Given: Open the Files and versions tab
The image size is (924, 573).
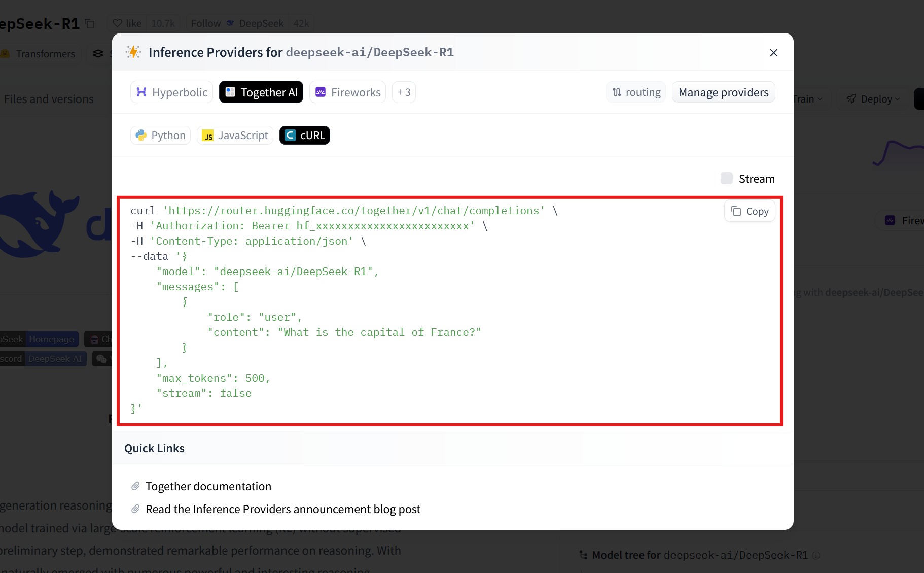Looking at the screenshot, I should point(49,99).
